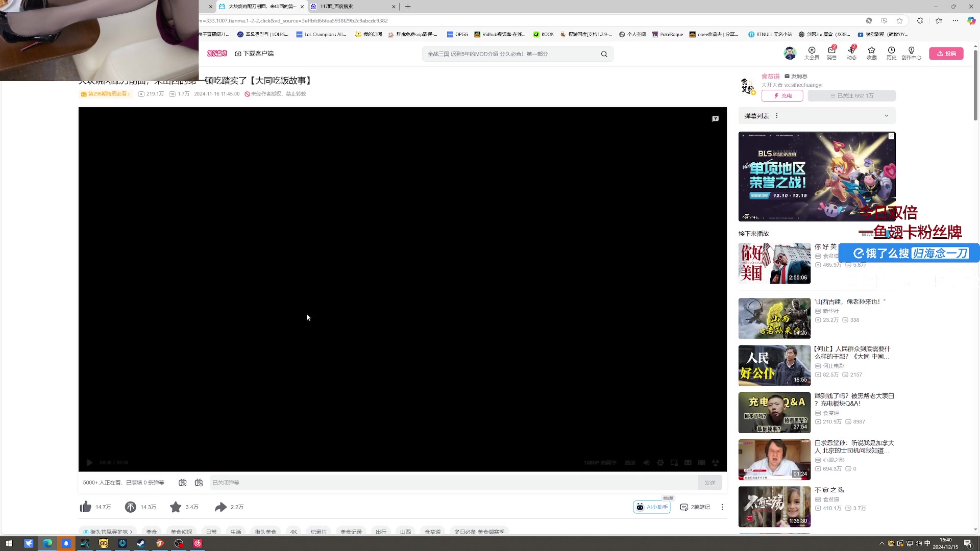Image resolution: width=980 pixels, height=551 pixels.
Task: Like the video with thumbs-up icon
Action: click(x=86, y=507)
